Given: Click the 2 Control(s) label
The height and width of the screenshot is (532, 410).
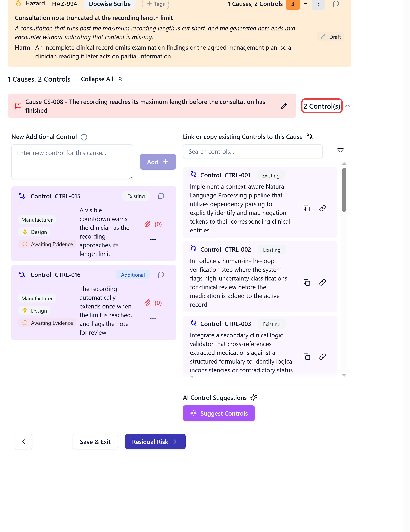Looking at the screenshot, I should pos(322,106).
